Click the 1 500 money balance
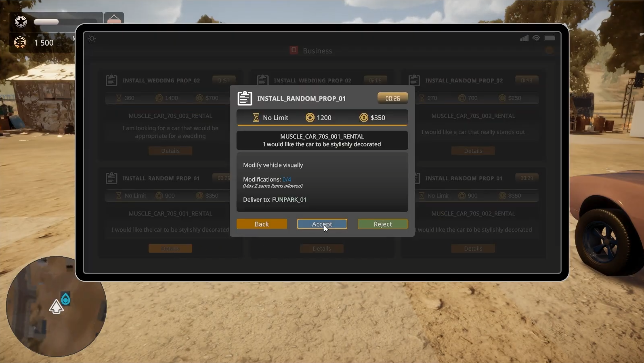Image resolution: width=644 pixels, height=363 pixels. tap(44, 43)
